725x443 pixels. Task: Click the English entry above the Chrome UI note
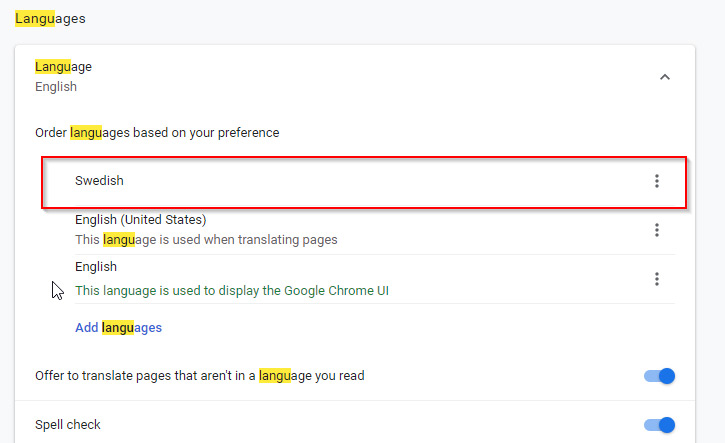[x=96, y=267]
